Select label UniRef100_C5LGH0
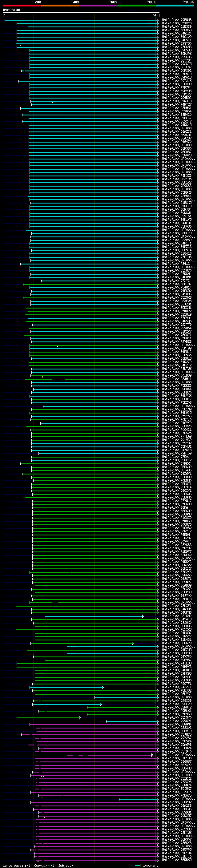Screen dimensions: 197x868 click(x=177, y=498)
